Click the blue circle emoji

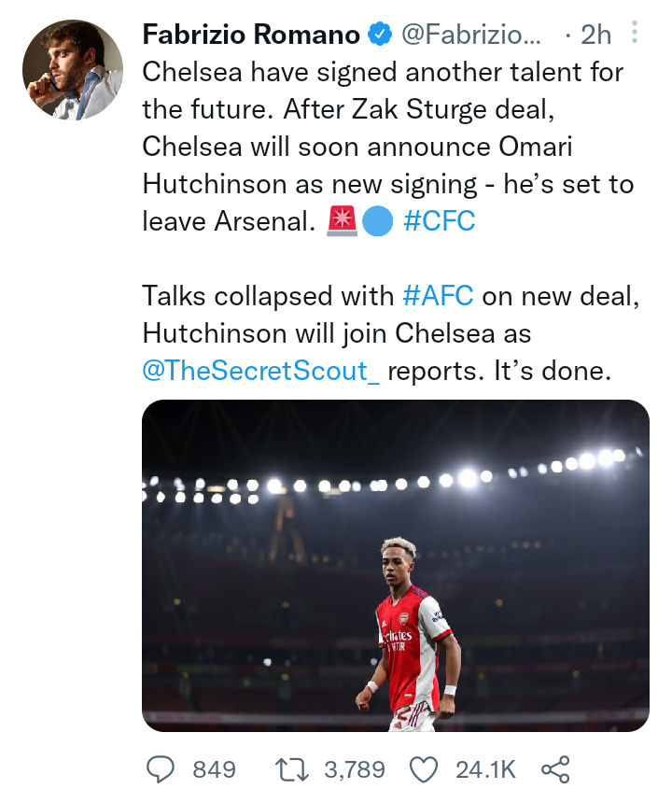(x=378, y=221)
